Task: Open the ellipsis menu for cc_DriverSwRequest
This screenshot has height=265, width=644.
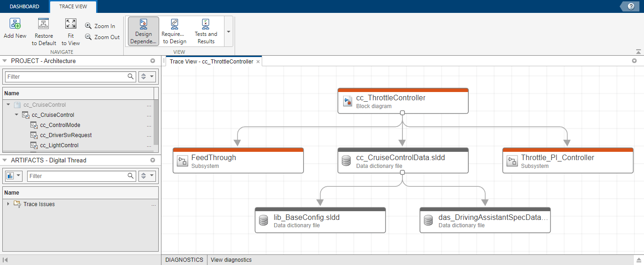Action: [149, 135]
